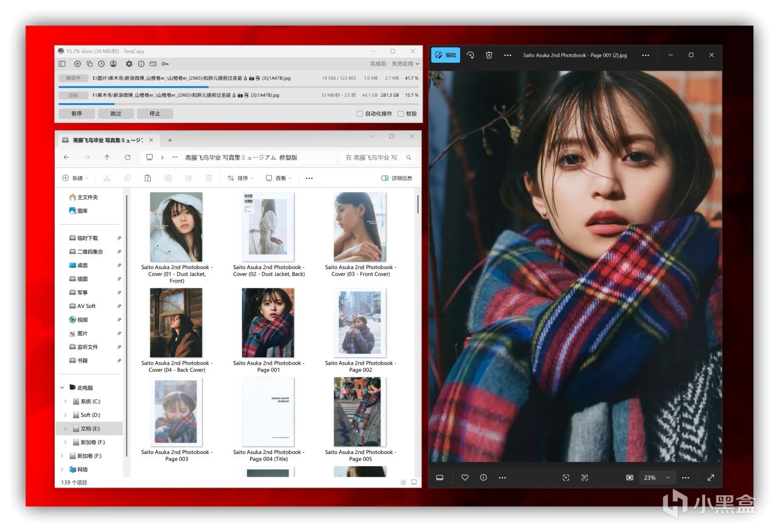Click the Explorer file list vertical scrollbar
The width and height of the screenshot is (779, 532).
417,204
